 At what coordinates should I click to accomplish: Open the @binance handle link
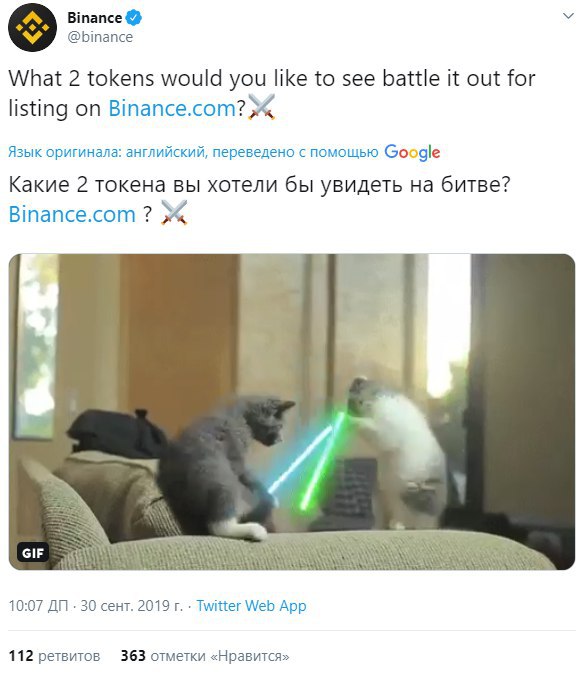[100, 37]
